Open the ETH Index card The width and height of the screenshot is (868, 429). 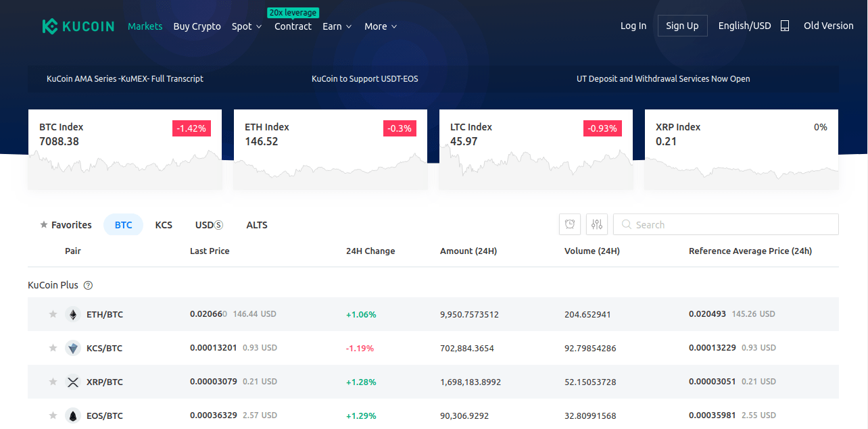point(331,149)
